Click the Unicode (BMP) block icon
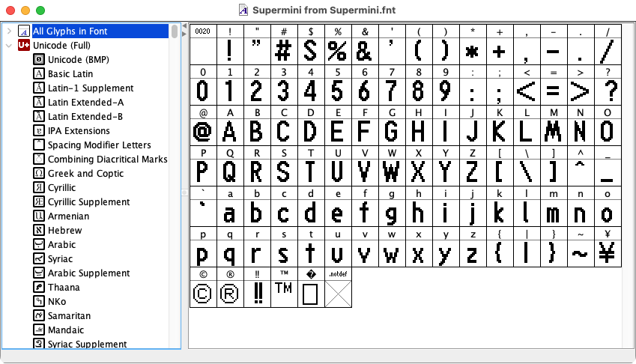This screenshot has height=364, width=636. [x=39, y=60]
